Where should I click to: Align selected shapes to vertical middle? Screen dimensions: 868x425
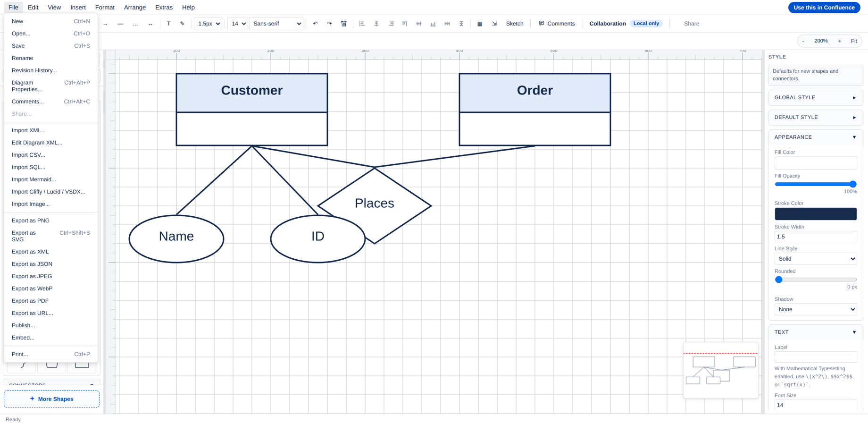(419, 24)
